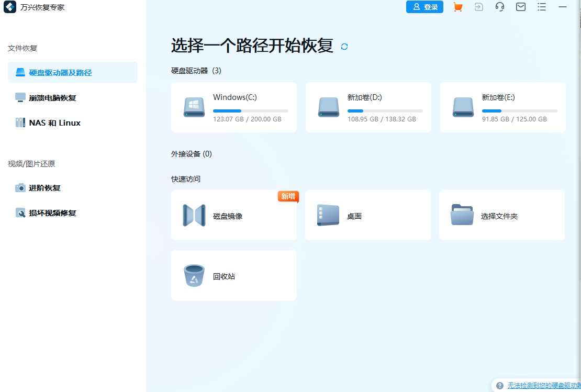Click the headset customer support icon
Image resolution: width=581 pixels, height=392 pixels.
click(x=499, y=7)
